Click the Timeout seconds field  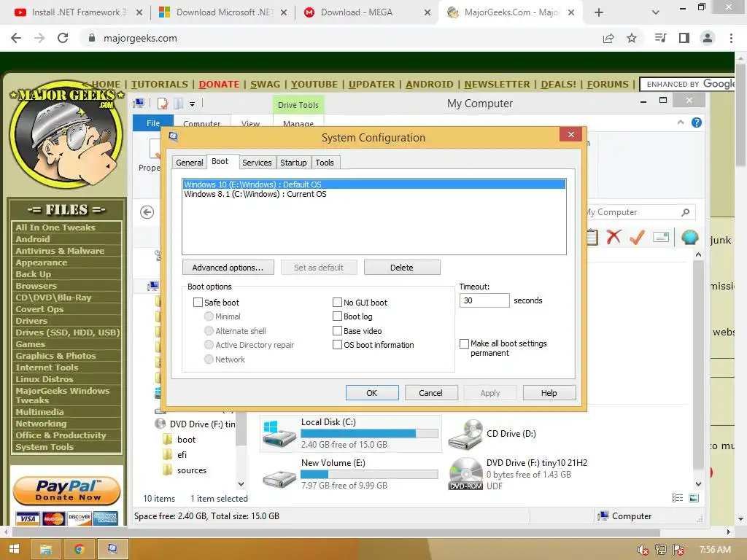click(484, 300)
